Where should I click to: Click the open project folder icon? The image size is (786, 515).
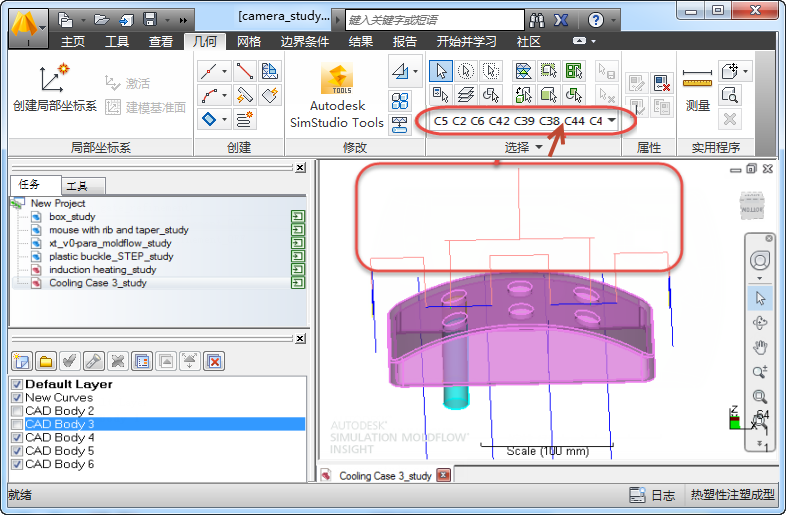[x=102, y=20]
